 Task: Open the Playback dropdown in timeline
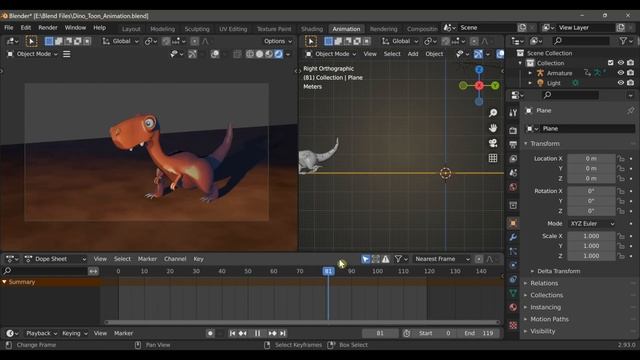(41, 333)
